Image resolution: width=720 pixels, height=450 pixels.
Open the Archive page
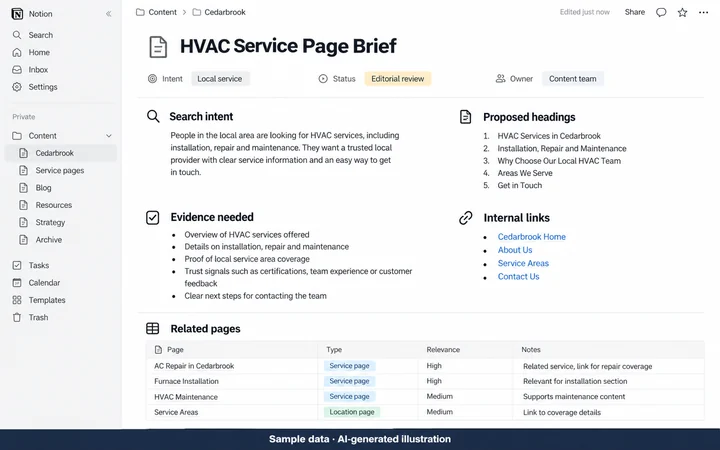tap(49, 240)
